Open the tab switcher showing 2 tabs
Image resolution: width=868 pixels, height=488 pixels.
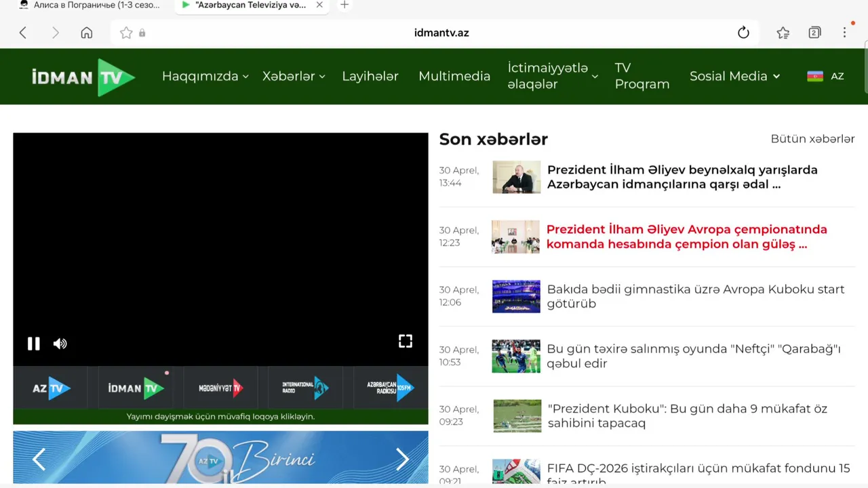tap(814, 33)
